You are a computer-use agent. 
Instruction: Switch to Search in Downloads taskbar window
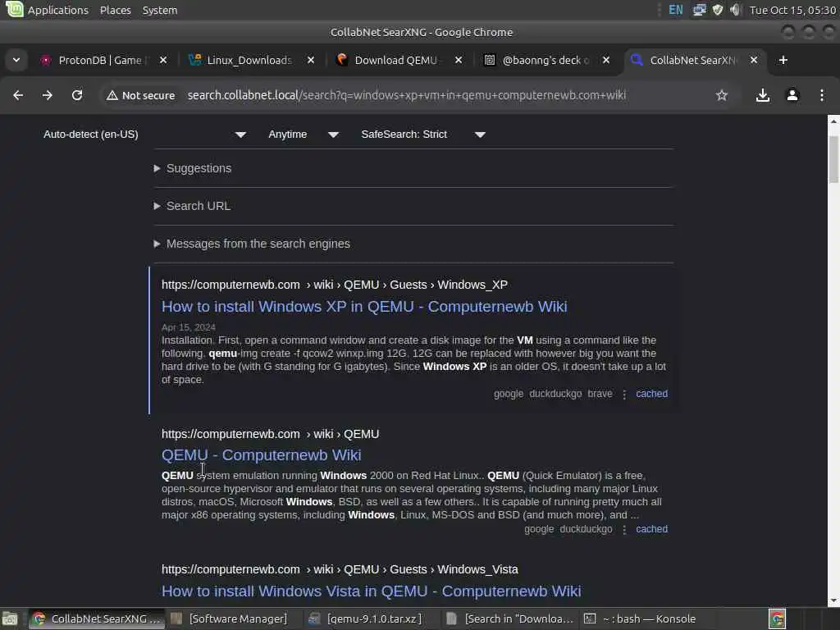point(510,619)
